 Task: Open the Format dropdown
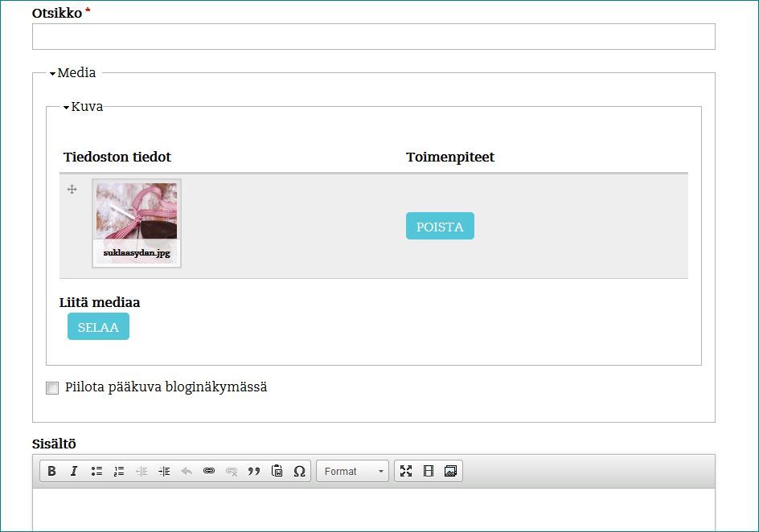coord(352,471)
